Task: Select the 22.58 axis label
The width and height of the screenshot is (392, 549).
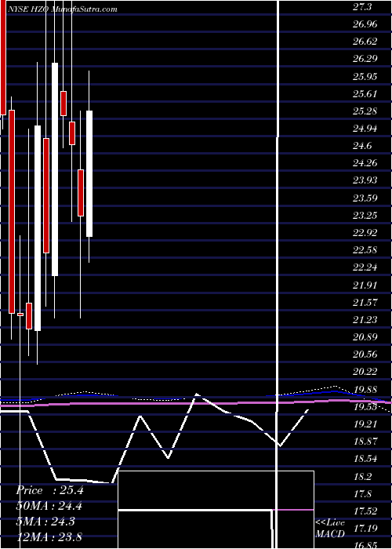Action: coord(365,250)
